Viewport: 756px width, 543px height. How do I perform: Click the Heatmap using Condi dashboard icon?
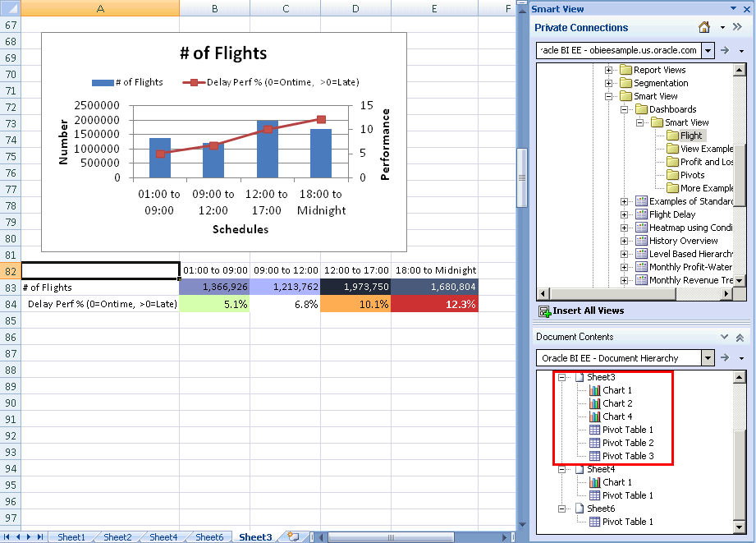pos(641,228)
